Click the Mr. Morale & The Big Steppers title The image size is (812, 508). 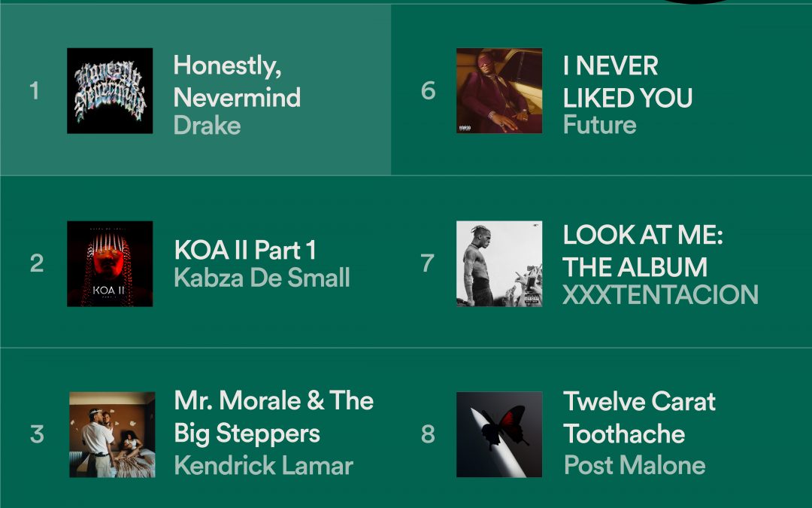pos(274,417)
